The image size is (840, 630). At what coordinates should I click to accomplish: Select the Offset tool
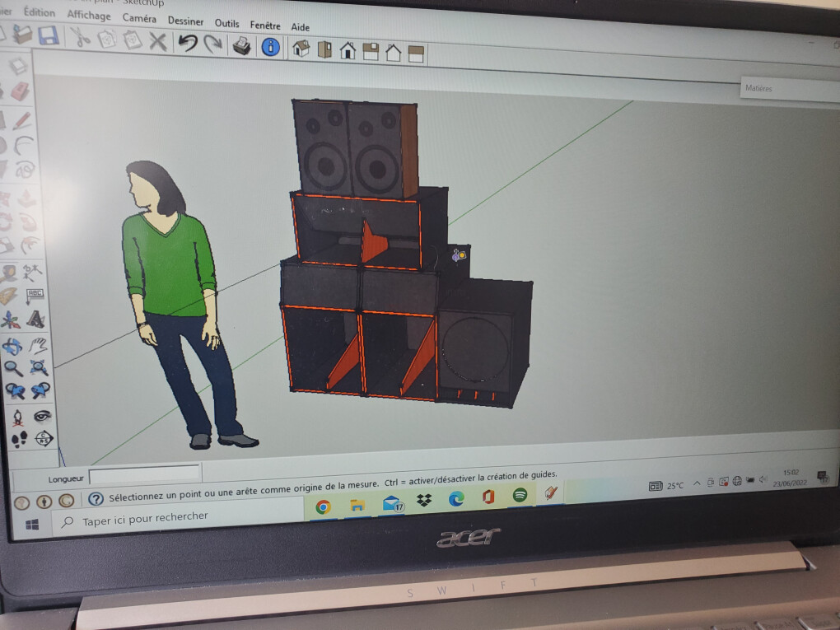tap(30, 245)
